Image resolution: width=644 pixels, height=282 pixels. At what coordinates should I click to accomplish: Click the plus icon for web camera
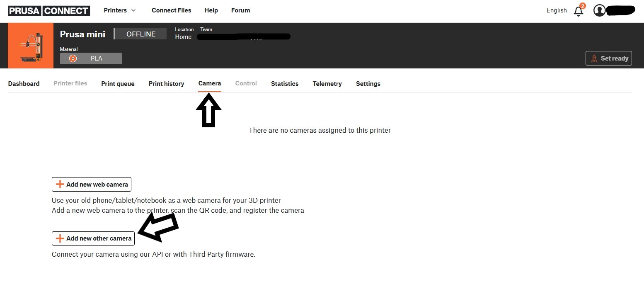60,185
